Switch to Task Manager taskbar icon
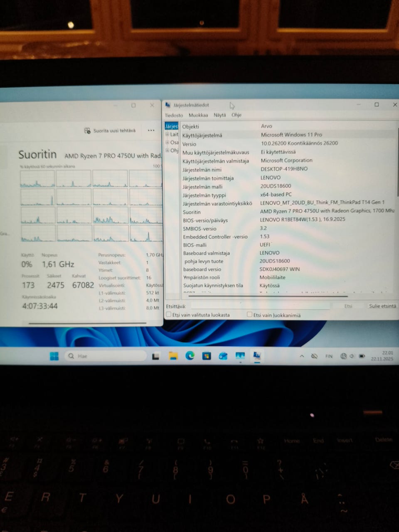The width and height of the screenshot is (399, 532). tap(240, 356)
